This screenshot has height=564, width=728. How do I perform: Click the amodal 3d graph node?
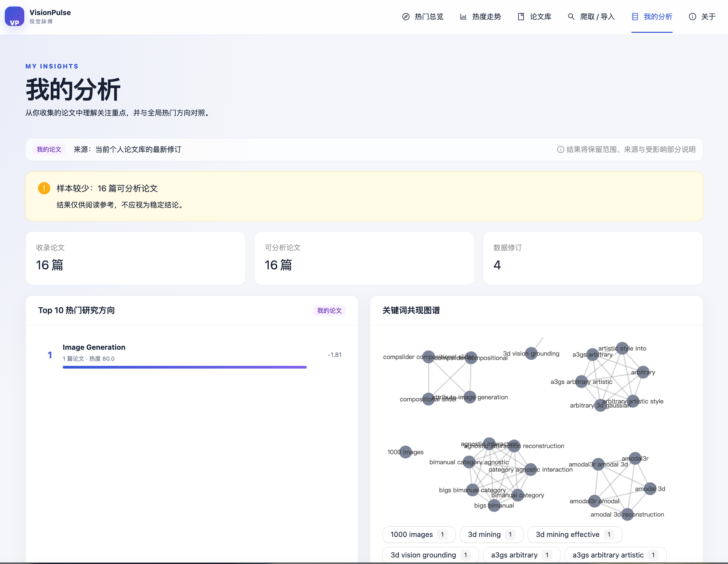point(650,489)
